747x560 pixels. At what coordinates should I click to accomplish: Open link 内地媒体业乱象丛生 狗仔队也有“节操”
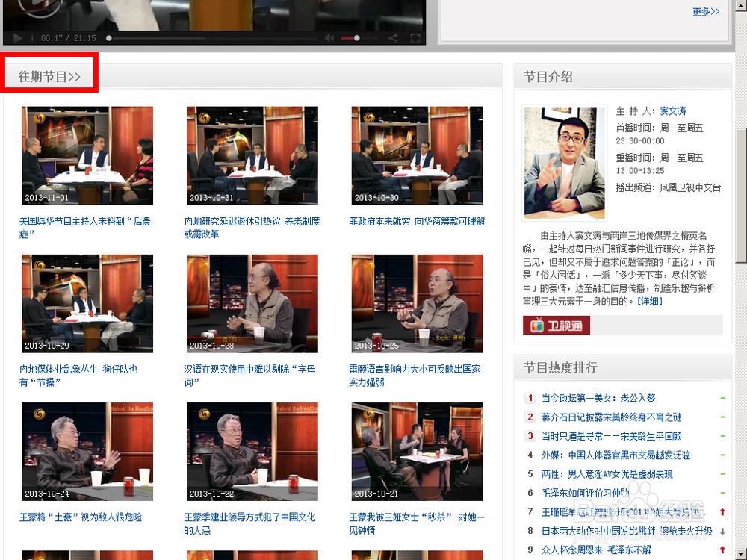(x=78, y=376)
